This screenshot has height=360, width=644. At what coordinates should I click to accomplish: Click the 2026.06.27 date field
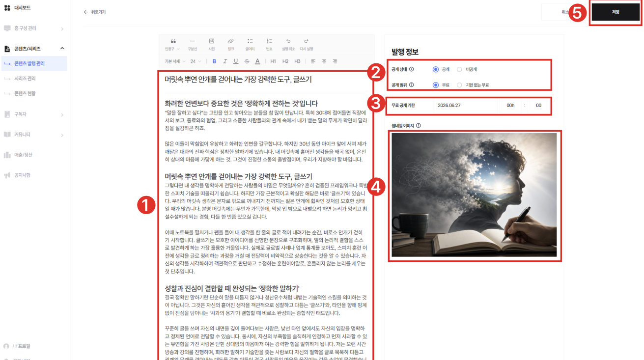(x=465, y=106)
